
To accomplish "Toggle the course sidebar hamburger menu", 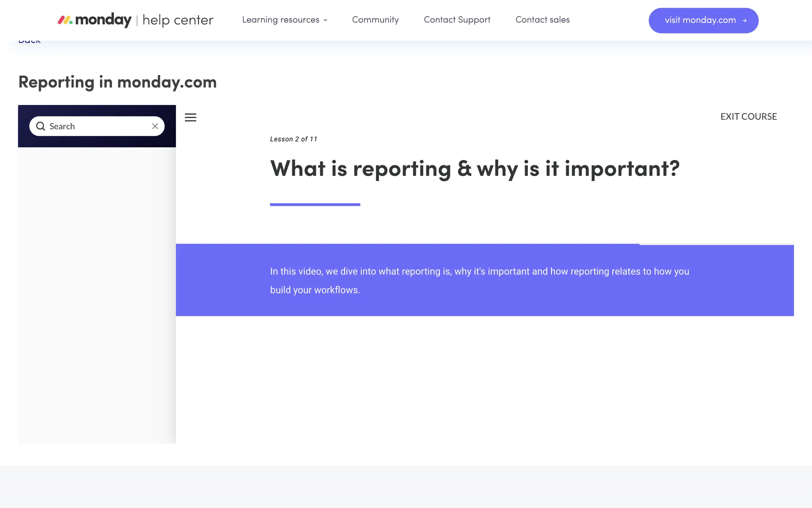I will coord(190,117).
